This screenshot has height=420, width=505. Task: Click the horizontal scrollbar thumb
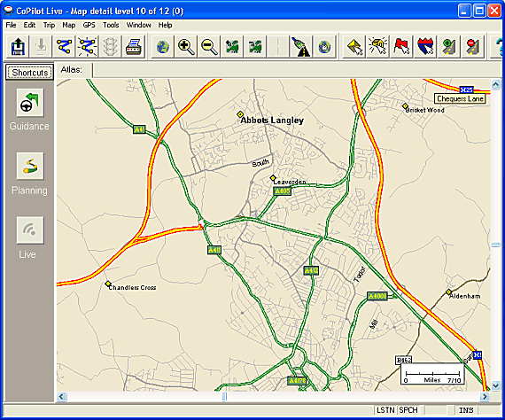pos(224,396)
